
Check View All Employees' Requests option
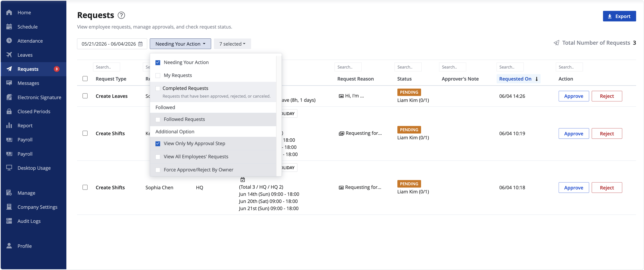158,157
